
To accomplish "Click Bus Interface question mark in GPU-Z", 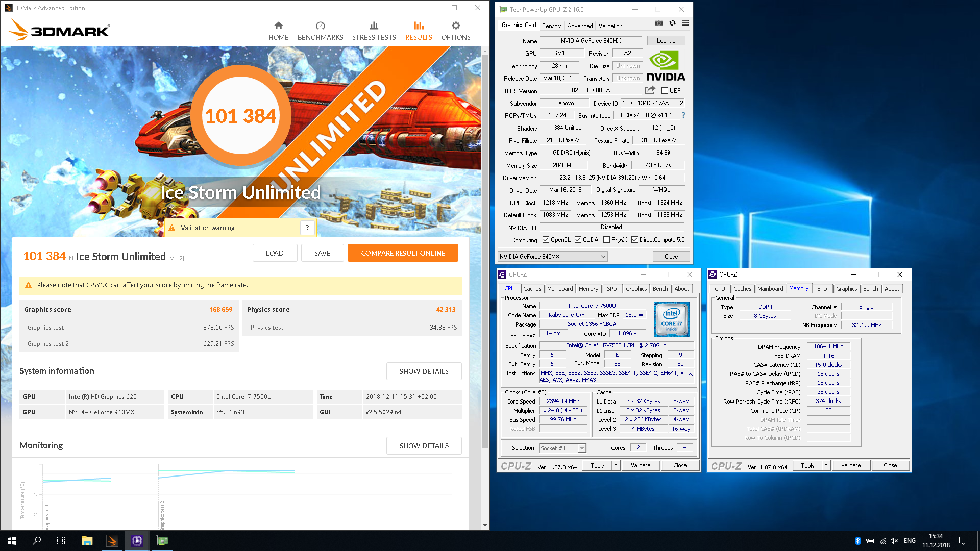I will click(x=683, y=115).
